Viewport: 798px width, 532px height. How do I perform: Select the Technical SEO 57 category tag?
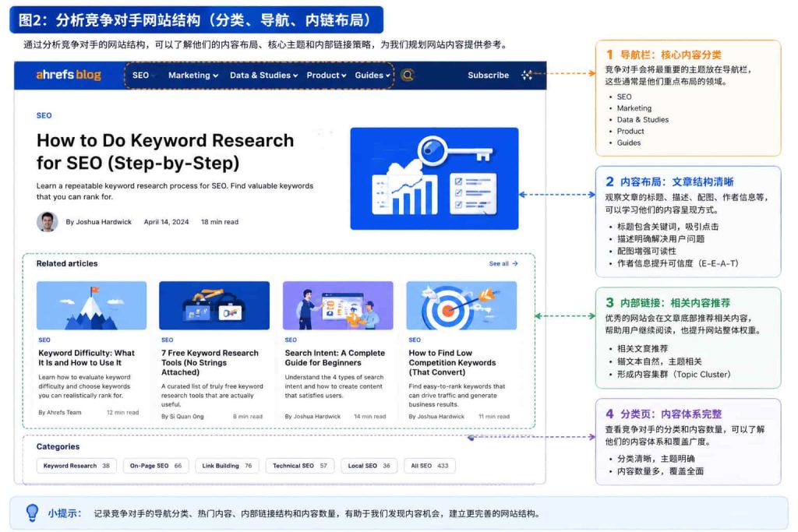pos(300,465)
